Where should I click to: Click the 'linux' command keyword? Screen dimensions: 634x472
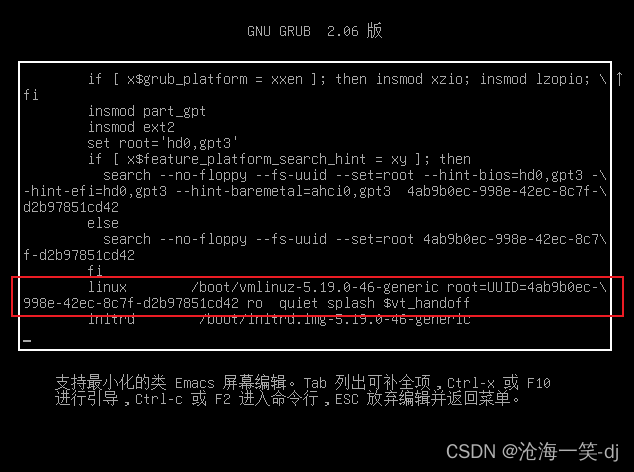point(107,287)
